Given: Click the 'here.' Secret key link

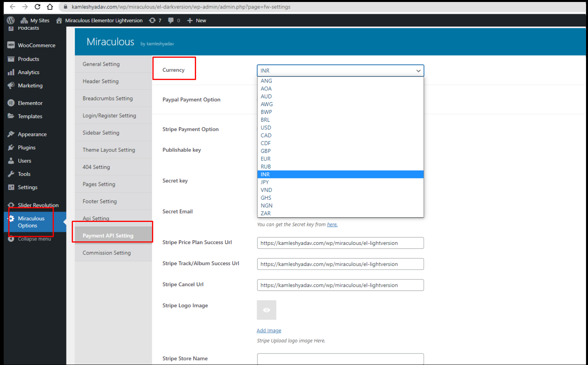Looking at the screenshot, I should click(x=332, y=224).
